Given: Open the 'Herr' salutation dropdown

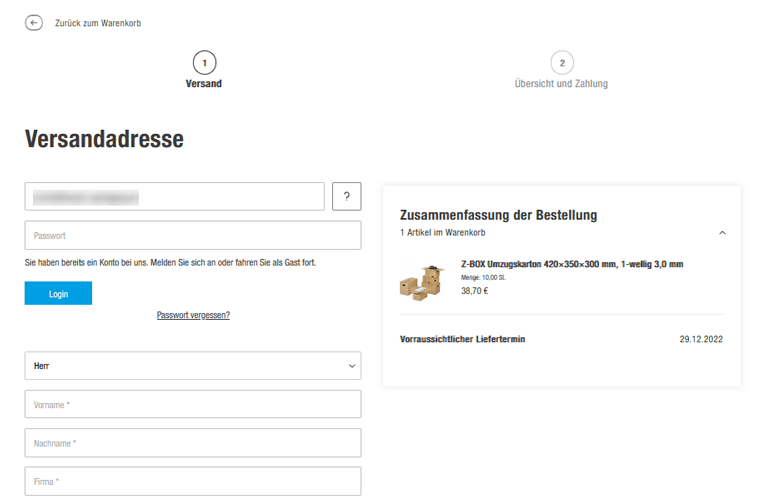Looking at the screenshot, I should tap(192, 366).
